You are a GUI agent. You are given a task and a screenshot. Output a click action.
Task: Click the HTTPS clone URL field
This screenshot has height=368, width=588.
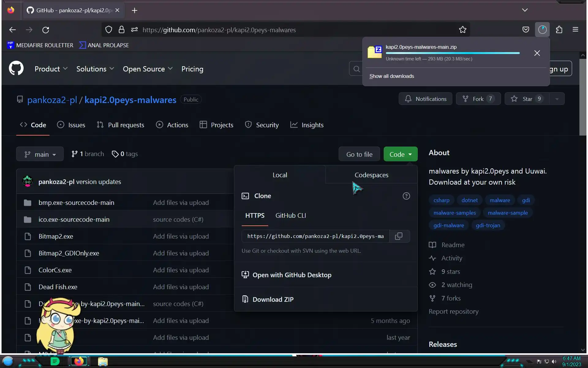click(x=315, y=236)
